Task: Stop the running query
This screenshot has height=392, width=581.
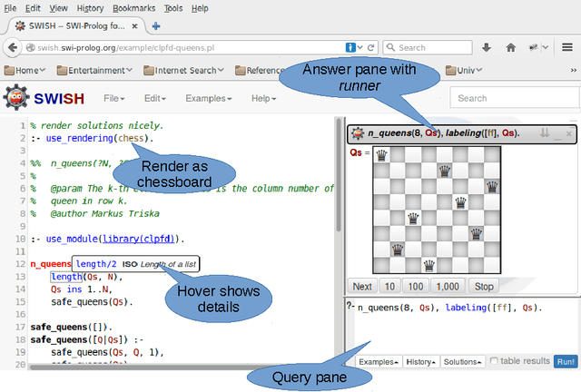Action: (485, 286)
